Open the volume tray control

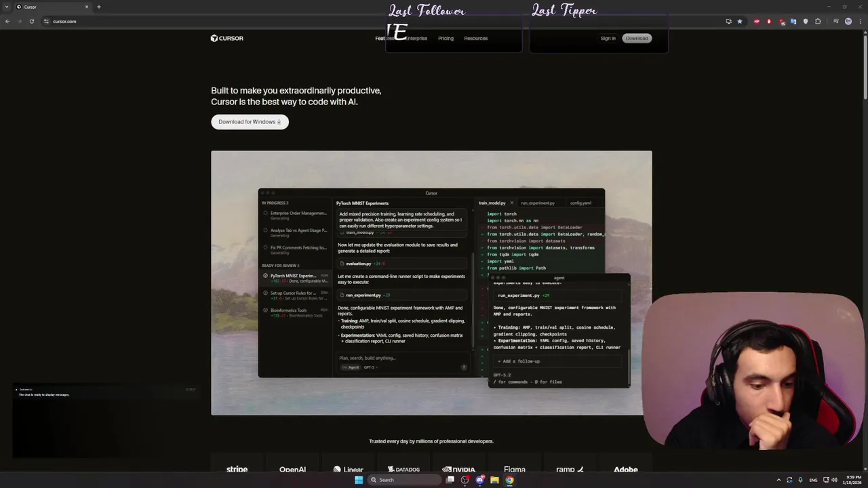(x=834, y=480)
